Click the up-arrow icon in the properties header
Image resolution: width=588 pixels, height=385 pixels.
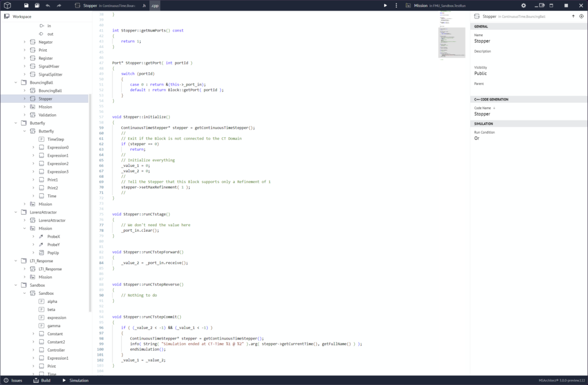click(573, 16)
